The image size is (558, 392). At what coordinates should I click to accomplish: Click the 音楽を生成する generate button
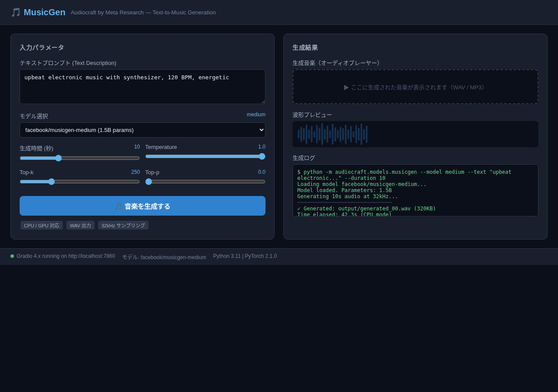[143, 206]
